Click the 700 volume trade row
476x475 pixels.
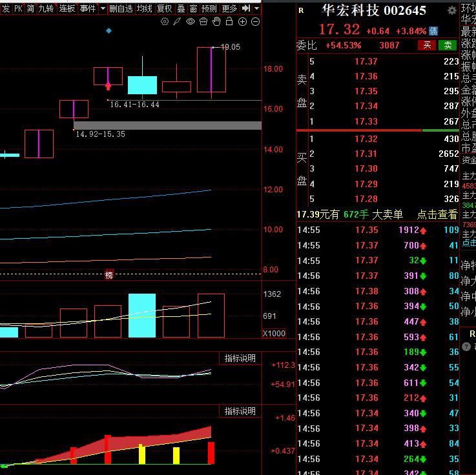click(x=378, y=245)
